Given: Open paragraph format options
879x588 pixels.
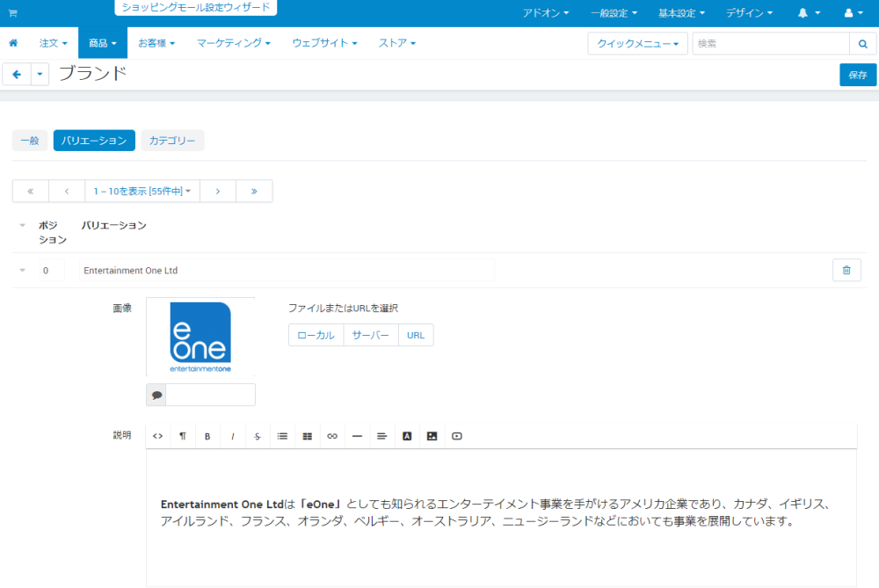Looking at the screenshot, I should (x=183, y=436).
